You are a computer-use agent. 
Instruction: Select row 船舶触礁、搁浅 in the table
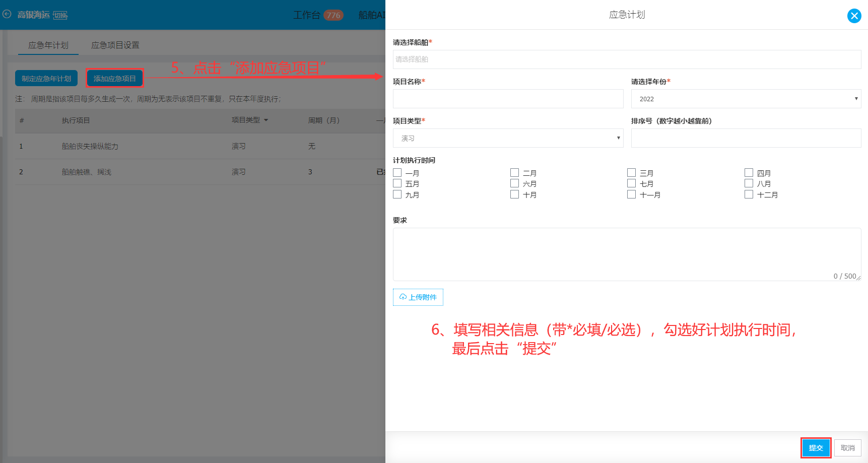click(x=200, y=172)
